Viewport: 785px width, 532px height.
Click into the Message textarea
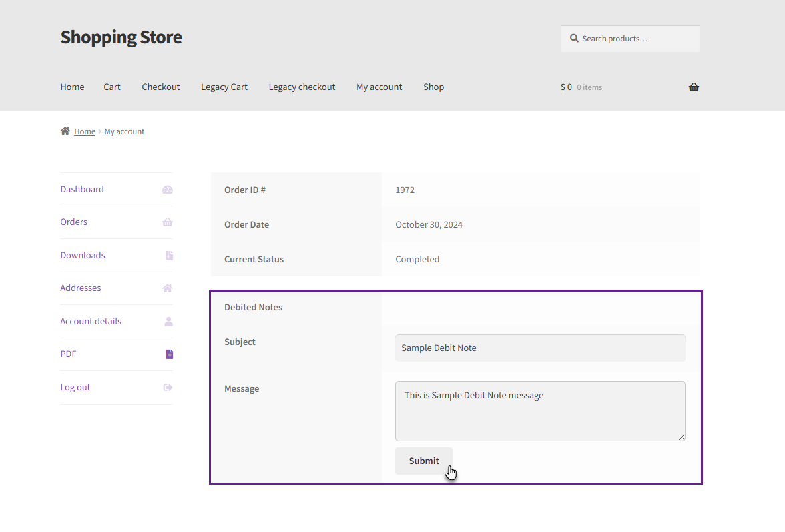(x=540, y=411)
